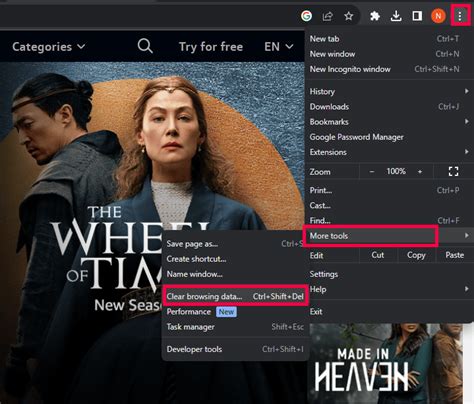Choose Find... from the menu

[389, 220]
